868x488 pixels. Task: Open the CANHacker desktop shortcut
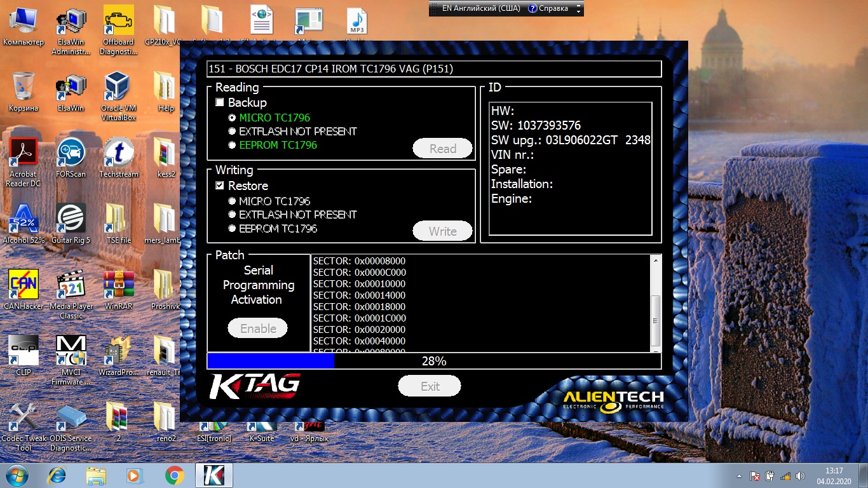click(24, 290)
